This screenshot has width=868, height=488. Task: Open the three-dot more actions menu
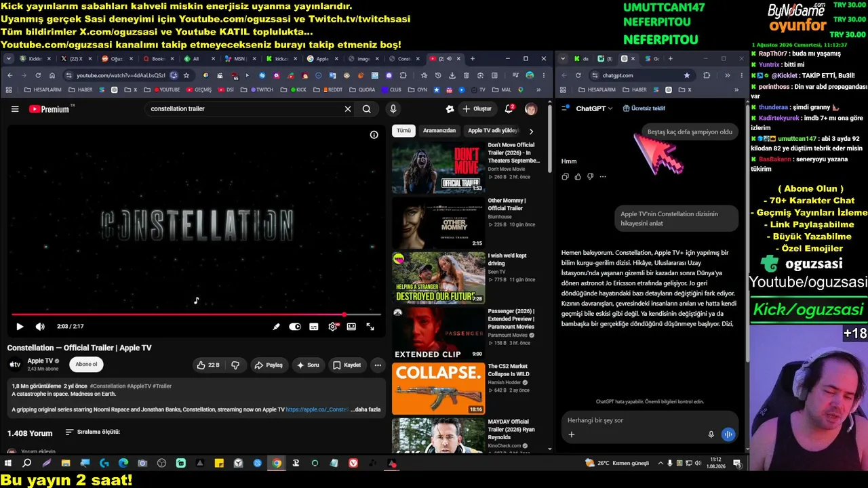point(378,365)
